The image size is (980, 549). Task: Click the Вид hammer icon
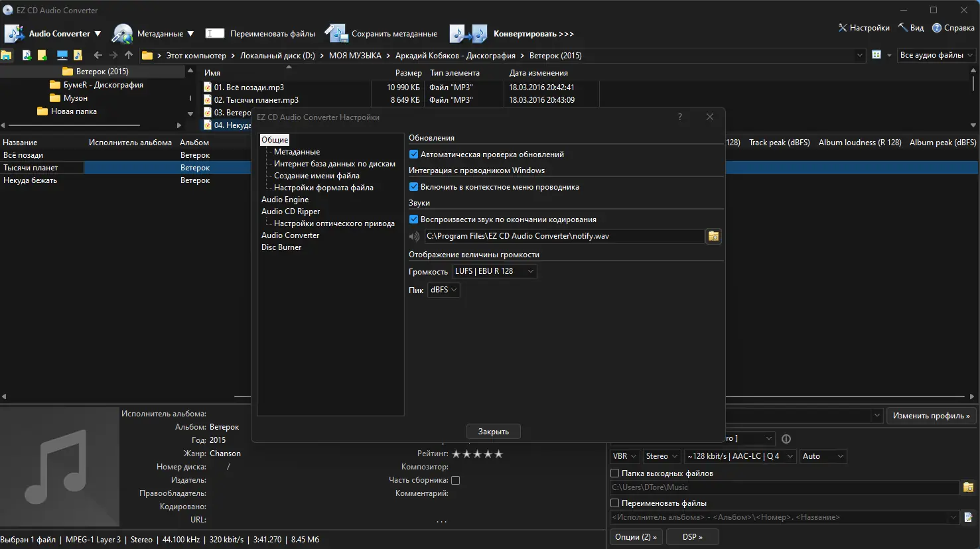[x=903, y=28]
